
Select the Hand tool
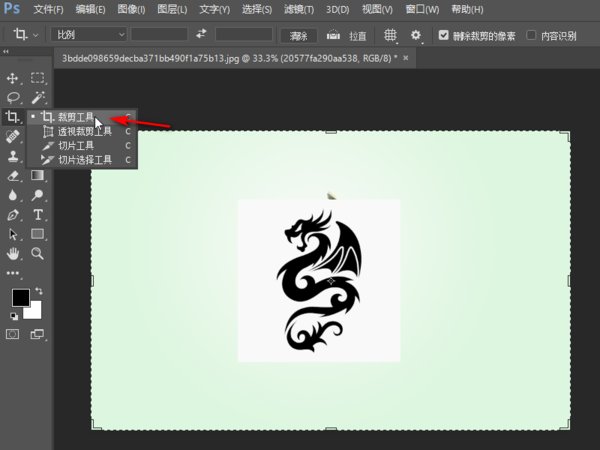tap(13, 253)
